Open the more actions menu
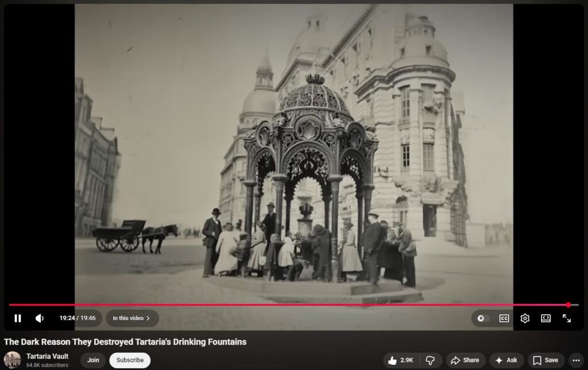588x370 pixels. 577,360
